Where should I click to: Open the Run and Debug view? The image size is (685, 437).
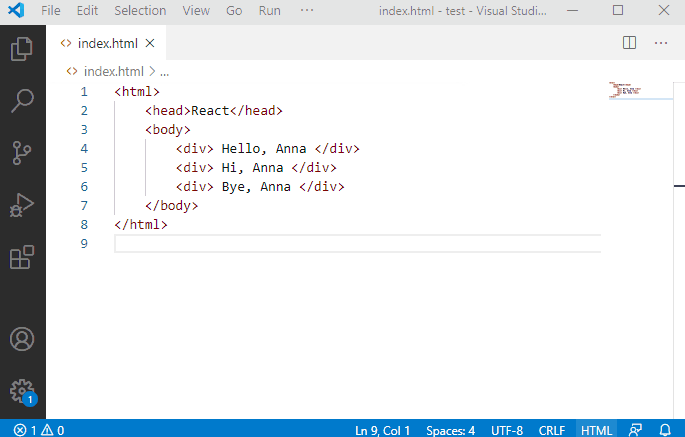tap(22, 205)
